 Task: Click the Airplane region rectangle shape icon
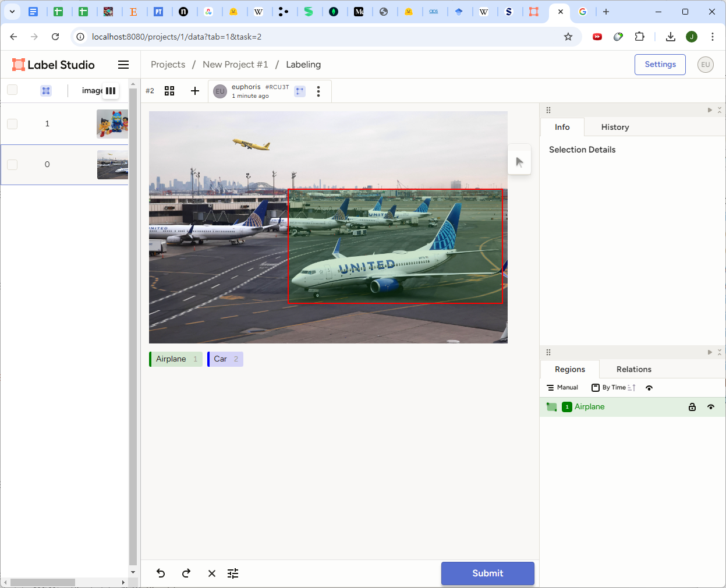click(552, 407)
